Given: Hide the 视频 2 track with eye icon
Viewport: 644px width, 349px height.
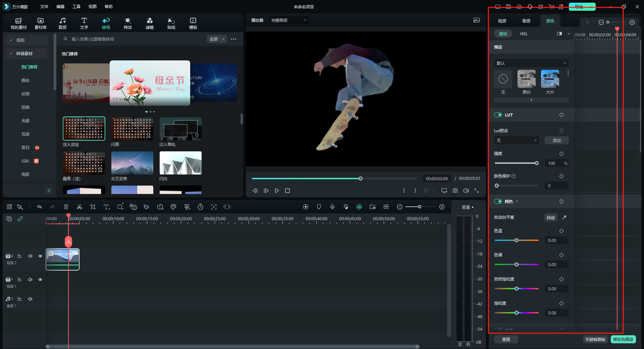Looking at the screenshot, I should (x=40, y=256).
